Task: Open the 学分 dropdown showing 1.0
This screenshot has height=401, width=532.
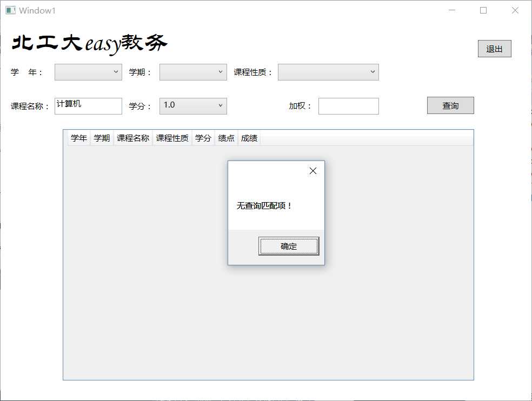Action: pos(193,106)
